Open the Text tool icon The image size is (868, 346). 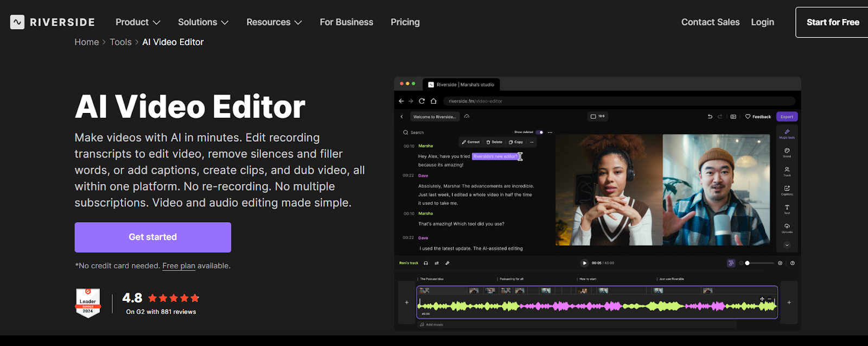point(787,209)
